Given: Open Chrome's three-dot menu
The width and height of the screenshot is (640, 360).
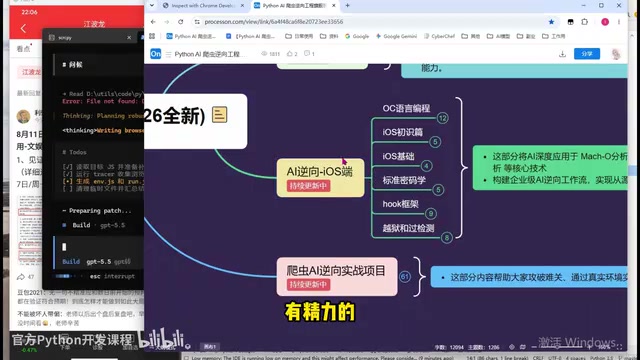Looking at the screenshot, I should point(619,22).
